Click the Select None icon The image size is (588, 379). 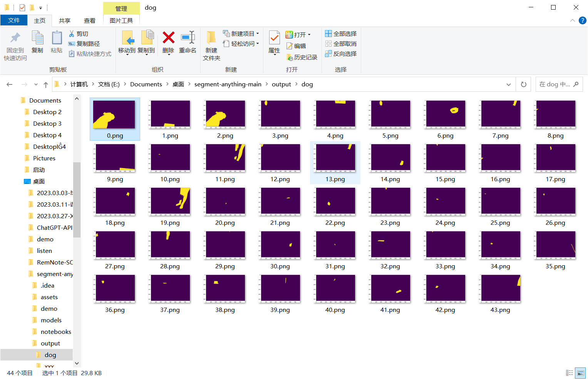pos(328,44)
